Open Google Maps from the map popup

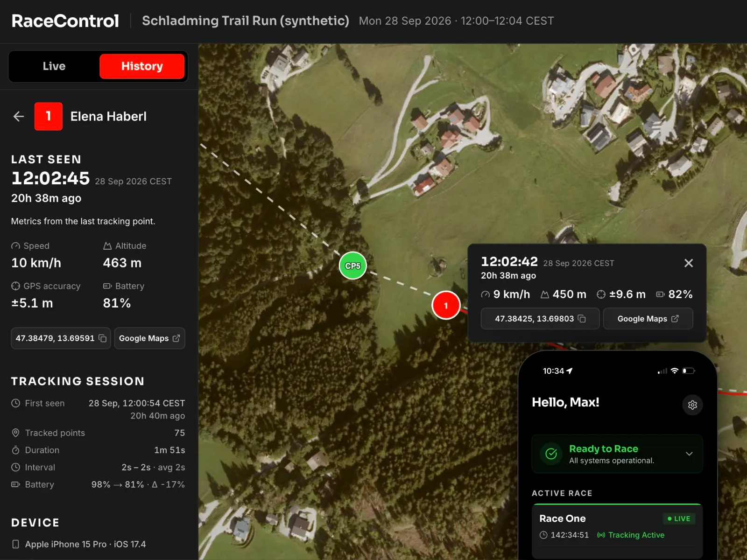[648, 319]
